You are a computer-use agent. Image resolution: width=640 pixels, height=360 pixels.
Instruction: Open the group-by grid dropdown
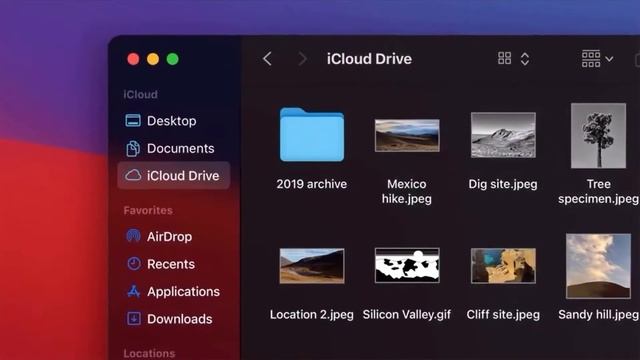[x=597, y=59]
